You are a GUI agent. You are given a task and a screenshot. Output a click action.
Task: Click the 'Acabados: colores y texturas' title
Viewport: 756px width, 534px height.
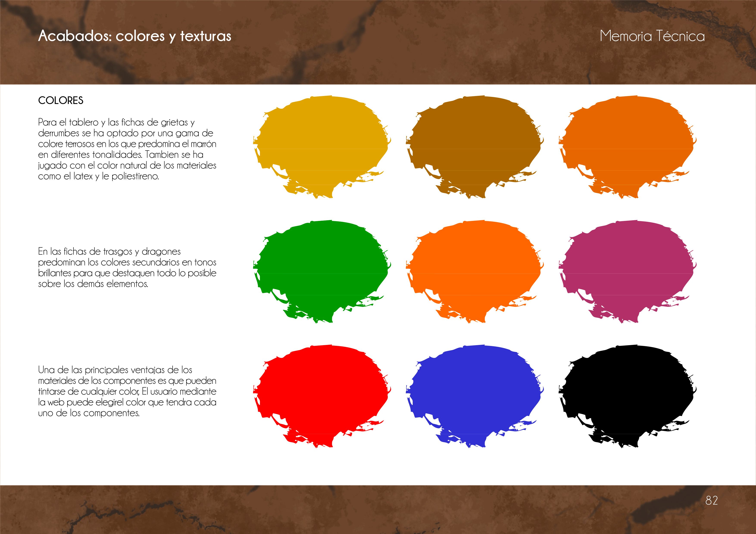click(x=135, y=36)
